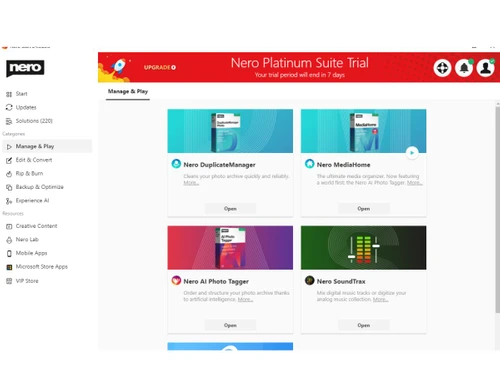Open Nero MediaHome with its Open button
Screen dimensions: 500x375
point(364,208)
